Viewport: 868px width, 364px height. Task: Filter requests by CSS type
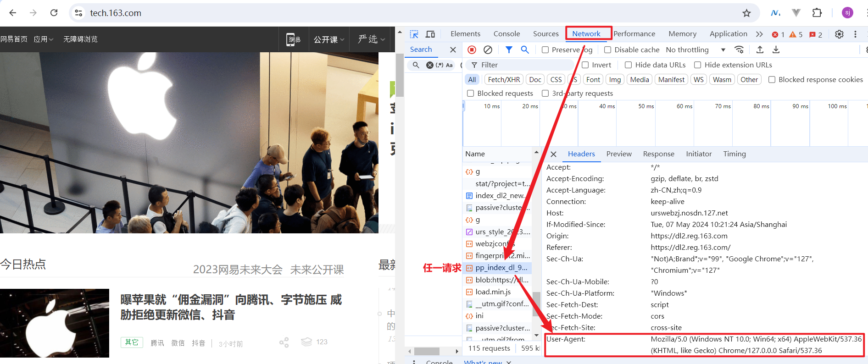coord(556,80)
